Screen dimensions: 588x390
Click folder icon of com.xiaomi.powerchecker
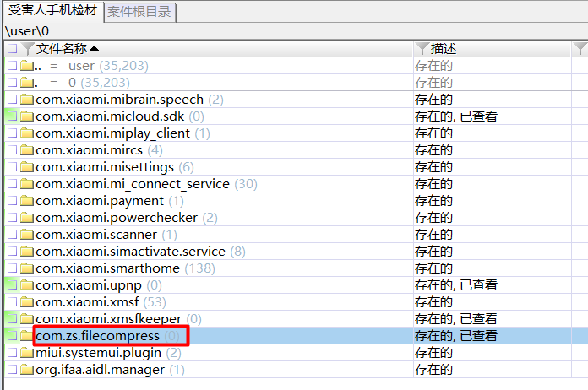click(27, 218)
